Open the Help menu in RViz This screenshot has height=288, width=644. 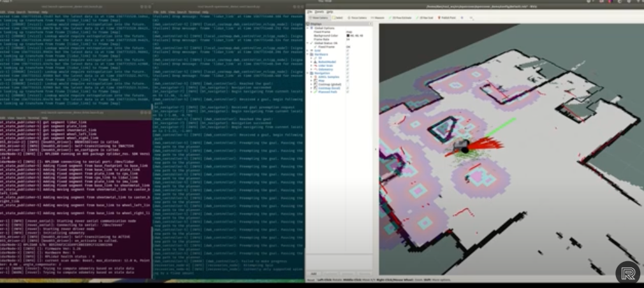tap(330, 12)
